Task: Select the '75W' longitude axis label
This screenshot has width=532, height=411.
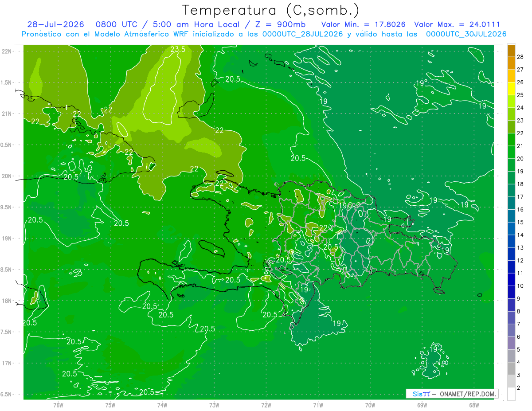Action: pyautogui.click(x=110, y=405)
